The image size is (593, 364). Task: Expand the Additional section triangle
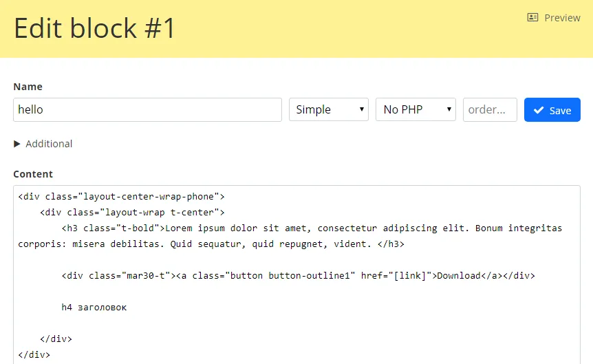(17, 144)
